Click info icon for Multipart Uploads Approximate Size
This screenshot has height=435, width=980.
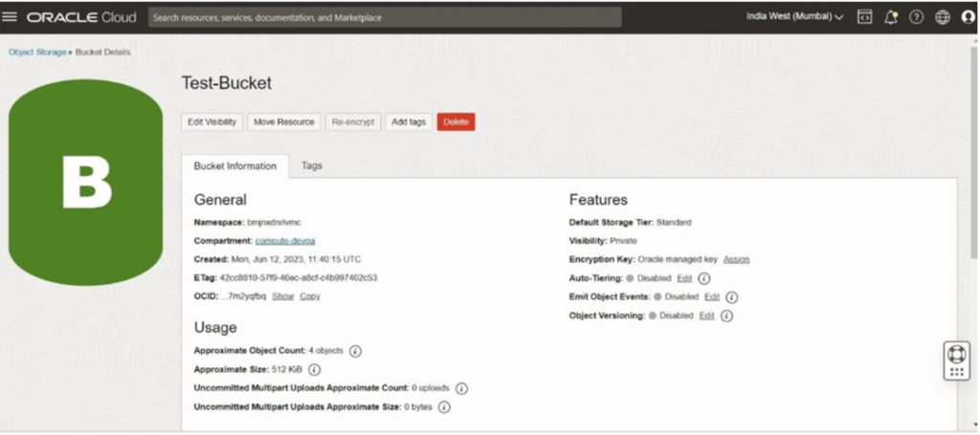[x=444, y=407]
